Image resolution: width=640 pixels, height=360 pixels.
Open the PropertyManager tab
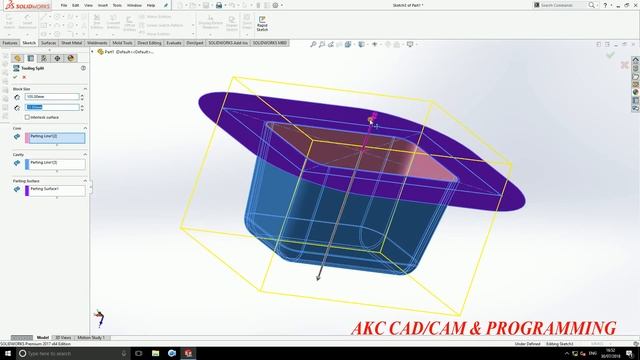pyautogui.click(x=31, y=58)
